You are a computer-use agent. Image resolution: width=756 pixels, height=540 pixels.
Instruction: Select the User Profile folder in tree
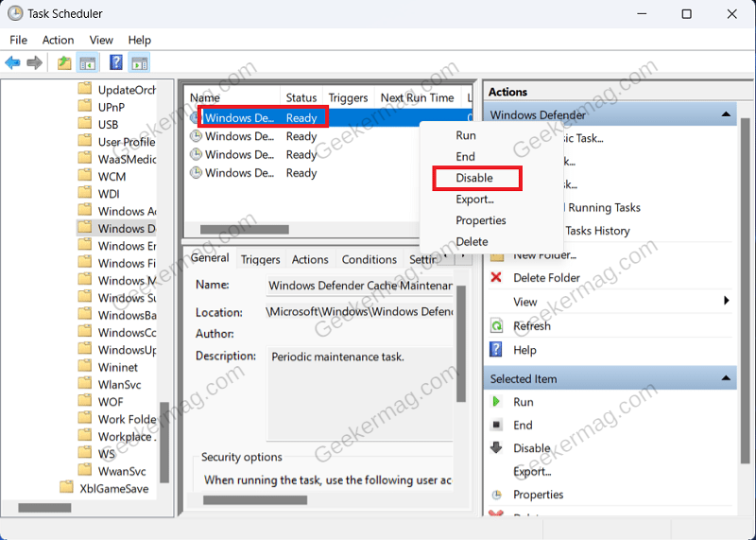[127, 142]
